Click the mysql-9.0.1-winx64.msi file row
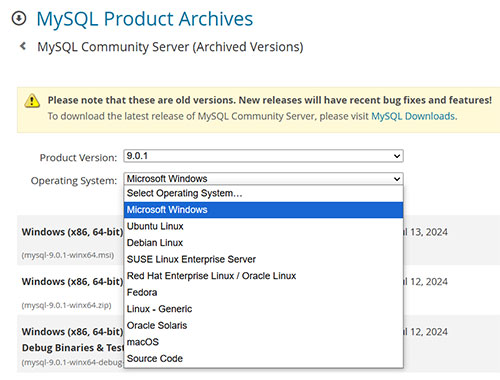Viewport: 500px width, 380px height. tap(258, 240)
